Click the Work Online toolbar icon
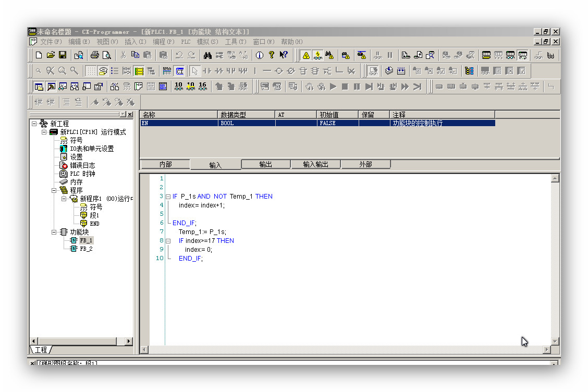The height and width of the screenshot is (392, 588). (x=305, y=55)
